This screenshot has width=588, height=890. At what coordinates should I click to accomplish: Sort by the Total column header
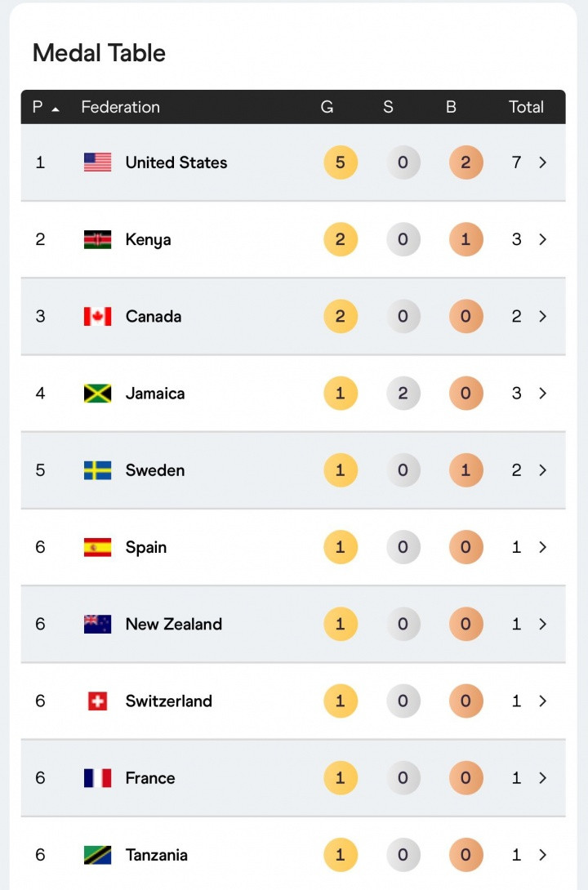click(526, 107)
